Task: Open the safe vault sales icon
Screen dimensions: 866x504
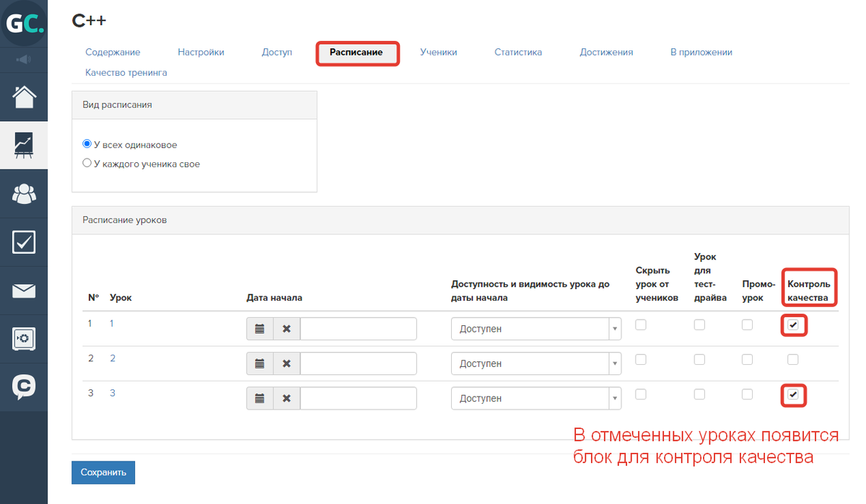Action: click(24, 339)
